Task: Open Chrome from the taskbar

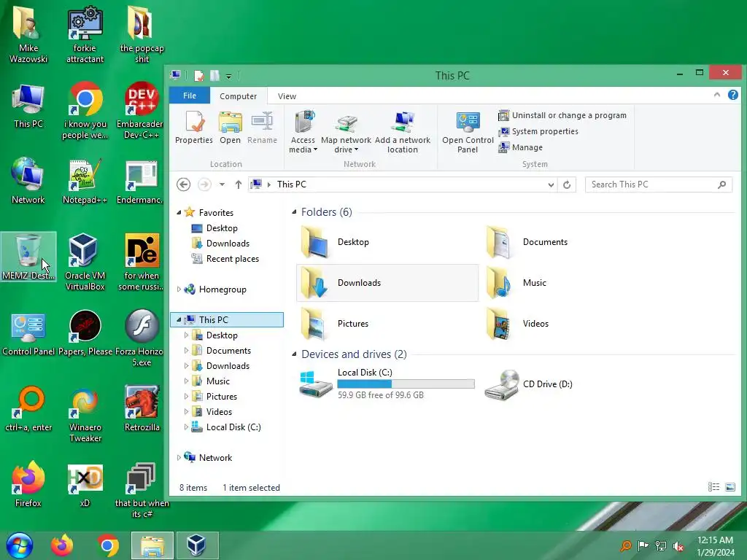Action: (x=108, y=545)
